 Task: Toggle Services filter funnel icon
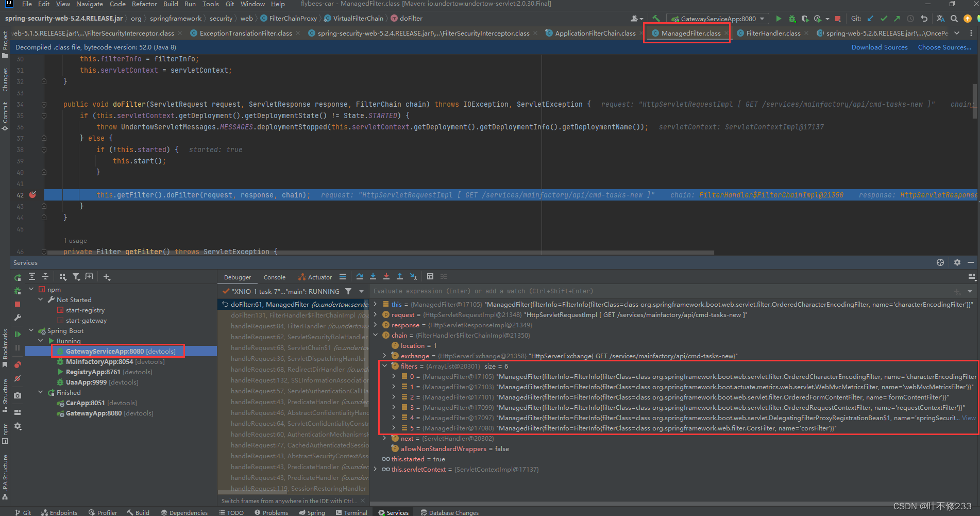76,277
